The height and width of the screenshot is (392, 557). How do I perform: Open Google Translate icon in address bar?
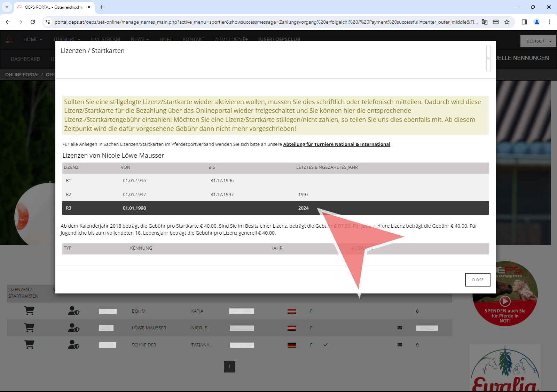tap(484, 22)
